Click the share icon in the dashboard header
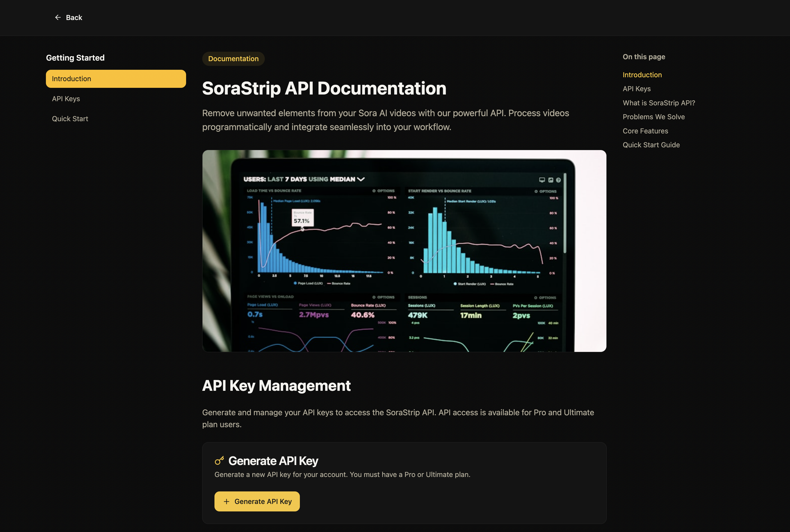 551,180
